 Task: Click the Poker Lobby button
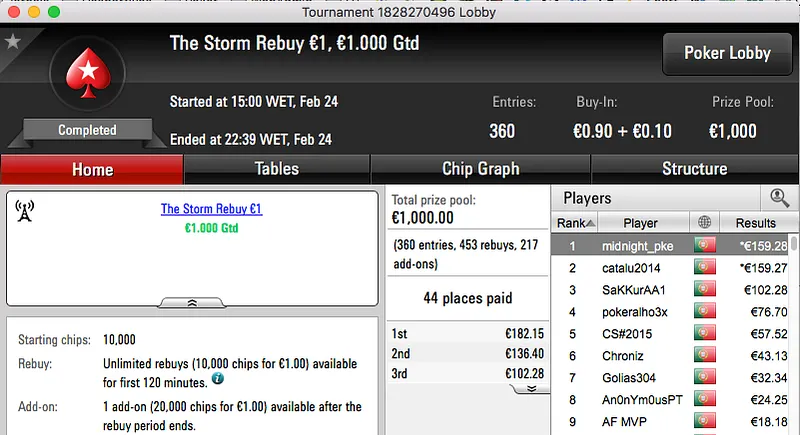pos(725,53)
